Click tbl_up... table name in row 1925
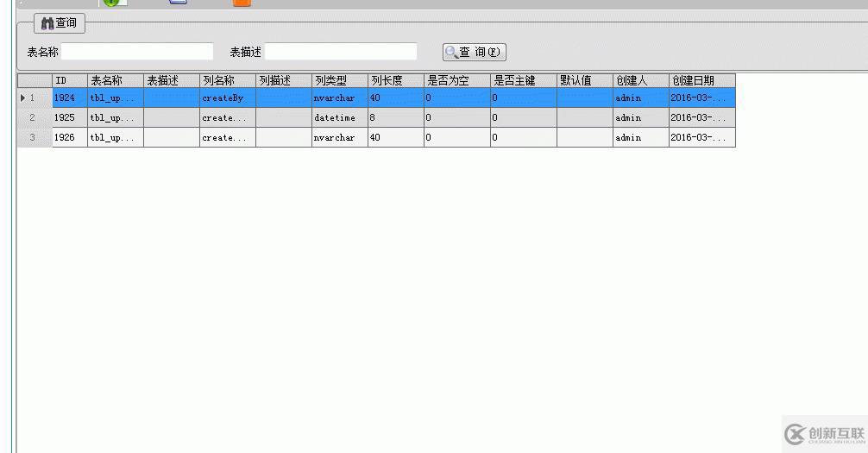The height and width of the screenshot is (453, 868). [x=115, y=118]
